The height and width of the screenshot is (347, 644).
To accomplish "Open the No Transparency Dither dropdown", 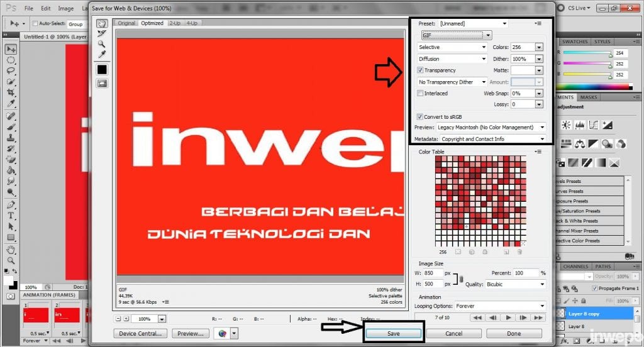I will [452, 82].
